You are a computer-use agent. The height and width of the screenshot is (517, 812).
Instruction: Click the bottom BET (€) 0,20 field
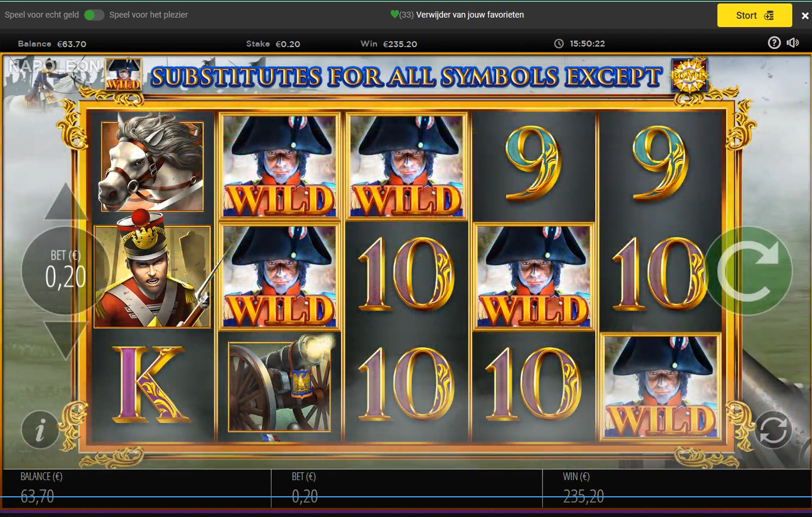click(x=407, y=488)
